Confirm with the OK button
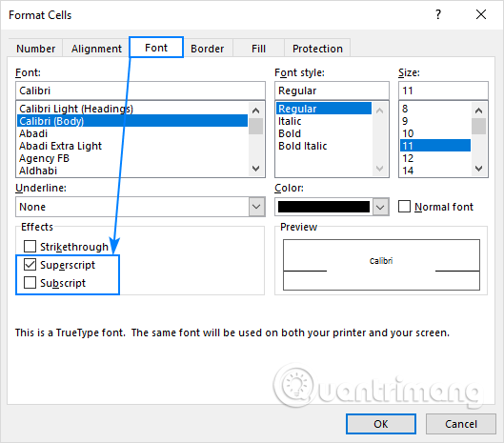The image size is (504, 443). (x=381, y=424)
